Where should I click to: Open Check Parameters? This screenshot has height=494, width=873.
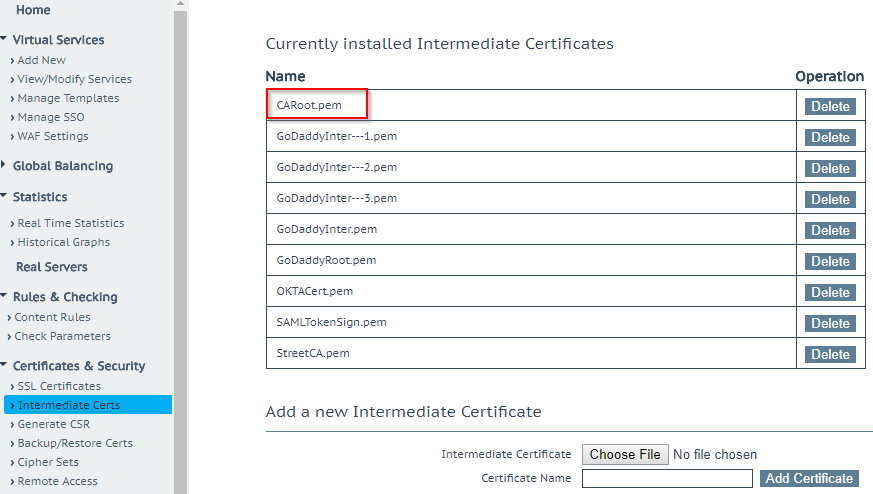point(62,336)
